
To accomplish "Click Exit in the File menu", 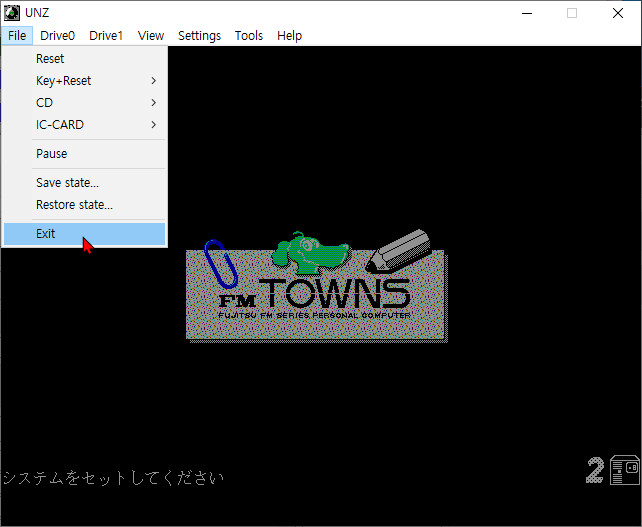I will click(x=84, y=234).
